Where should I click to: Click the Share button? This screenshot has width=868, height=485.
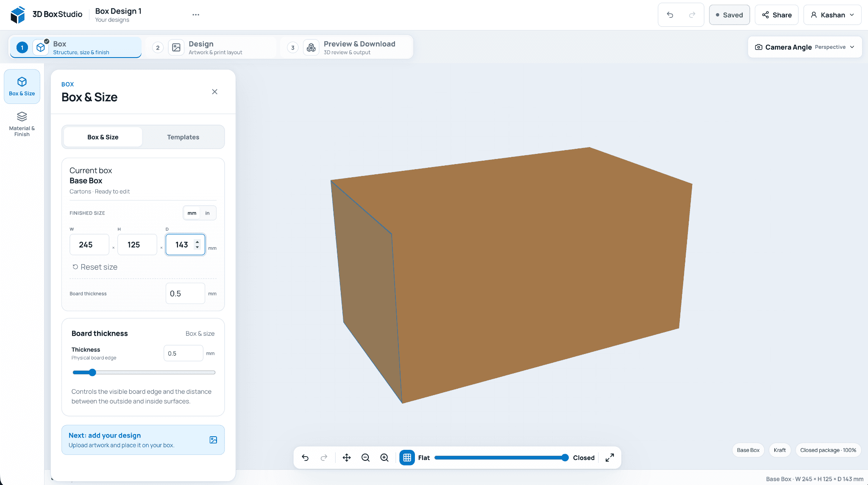point(776,15)
